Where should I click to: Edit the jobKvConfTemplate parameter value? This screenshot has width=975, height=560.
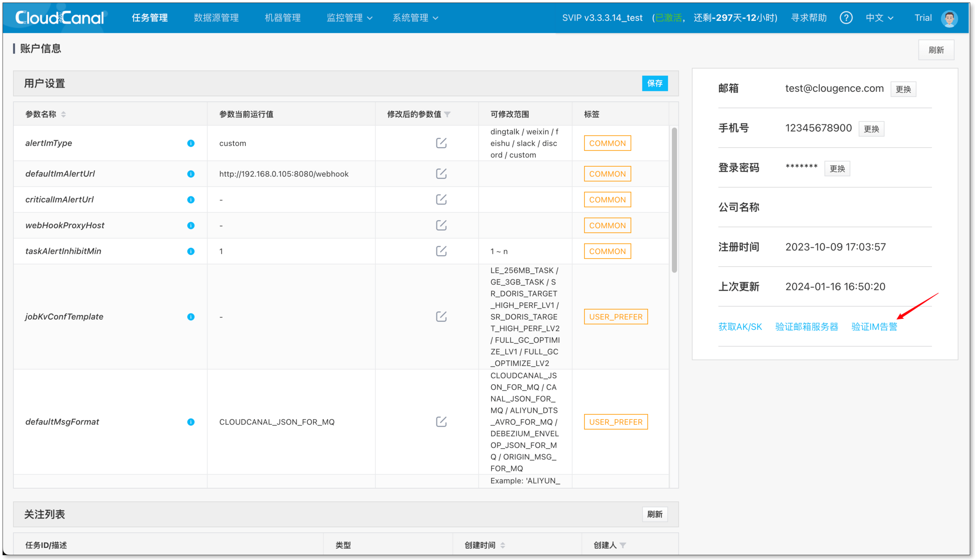(x=441, y=316)
